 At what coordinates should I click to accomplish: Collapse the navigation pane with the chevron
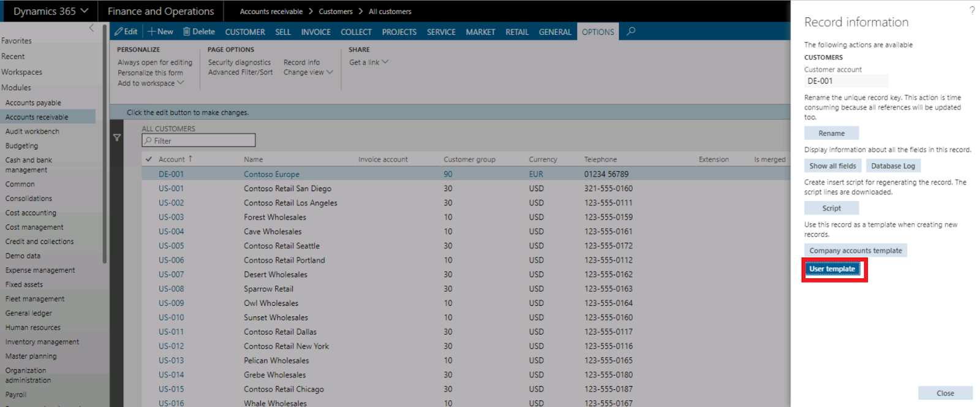tap(91, 28)
